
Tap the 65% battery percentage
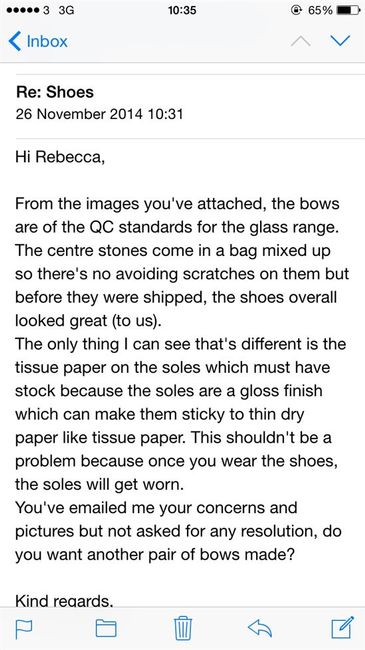[320, 10]
